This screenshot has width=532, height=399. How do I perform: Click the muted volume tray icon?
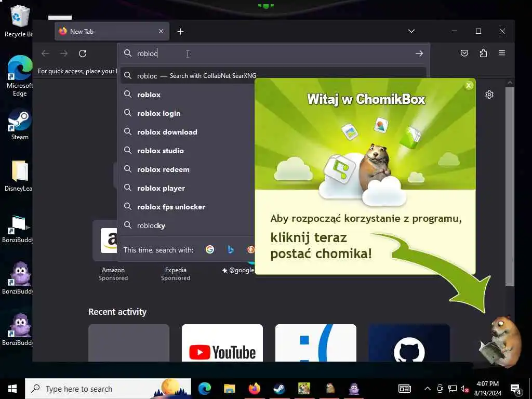pyautogui.click(x=465, y=389)
